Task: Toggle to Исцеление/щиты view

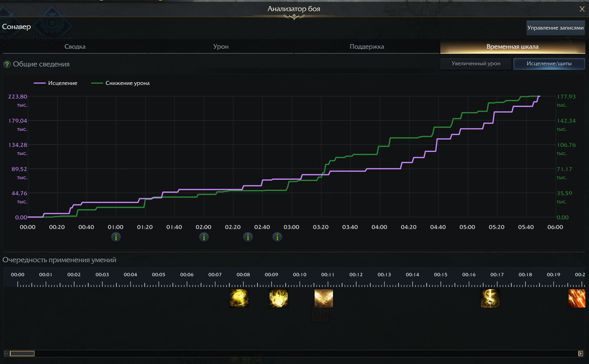Action: coord(549,63)
